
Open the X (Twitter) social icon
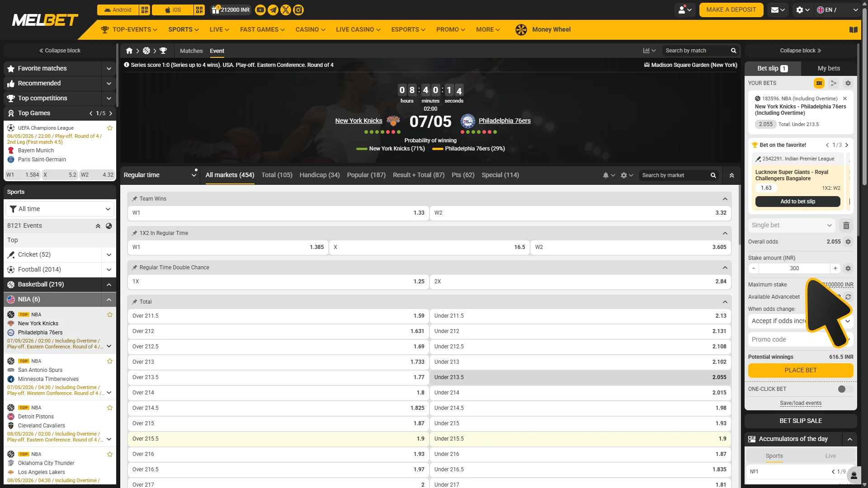click(x=286, y=10)
